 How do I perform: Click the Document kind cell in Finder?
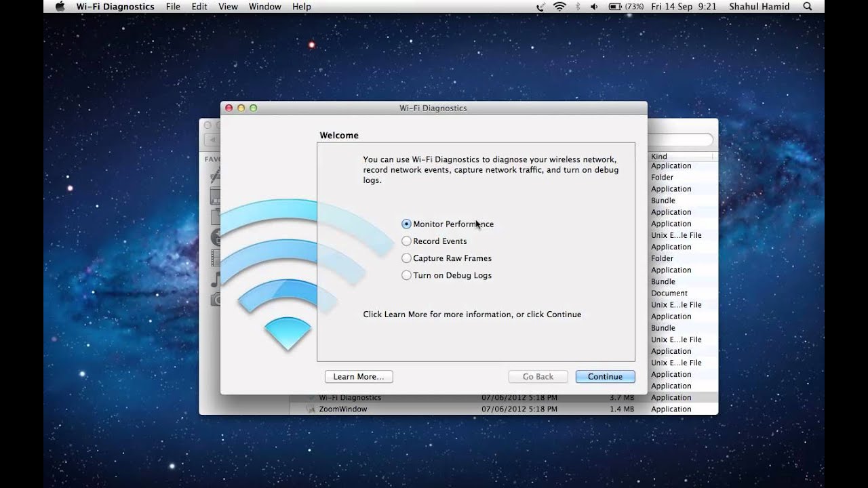click(669, 293)
